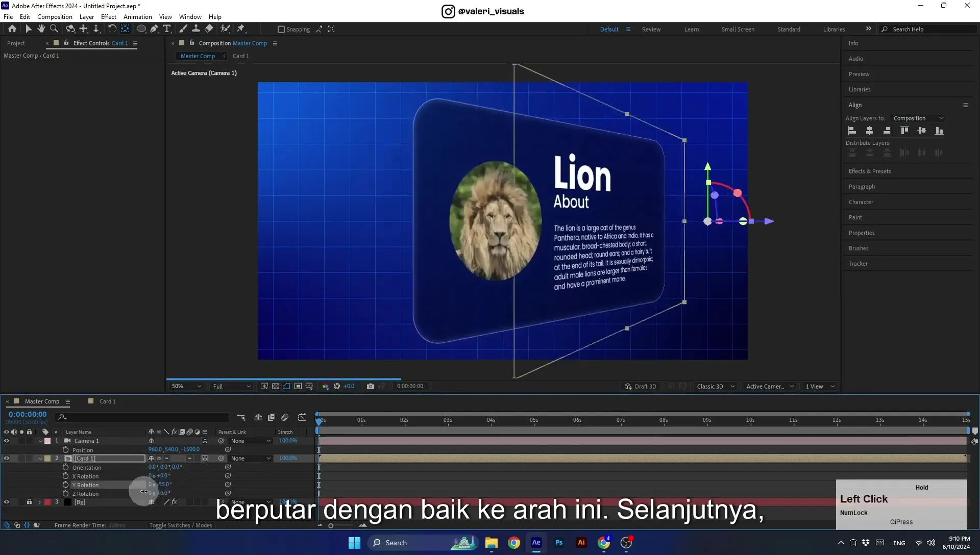Unlock the Bg layer lock toggle
The image size is (980, 555).
point(29,502)
